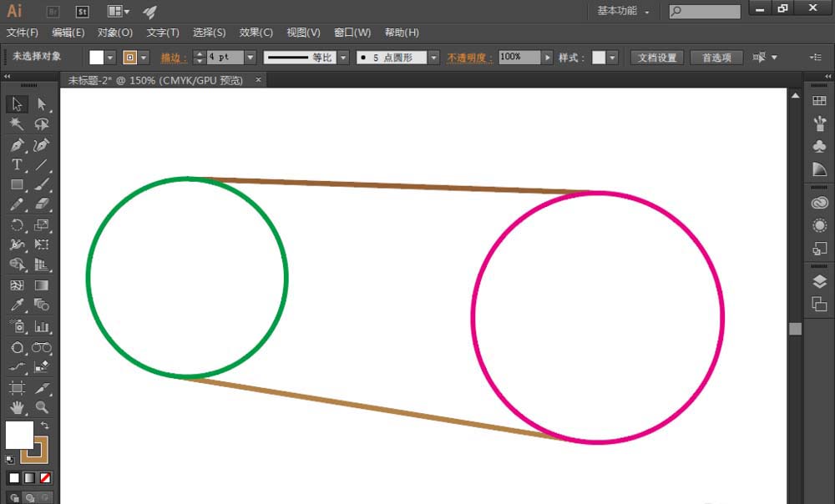The image size is (835, 504).
Task: Click the 文档设置 button
Action: 657,58
